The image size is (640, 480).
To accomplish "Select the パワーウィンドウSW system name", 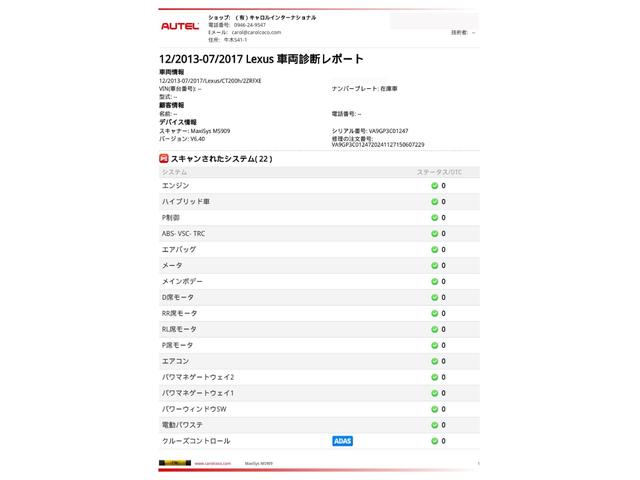I will pyautogui.click(x=194, y=409).
